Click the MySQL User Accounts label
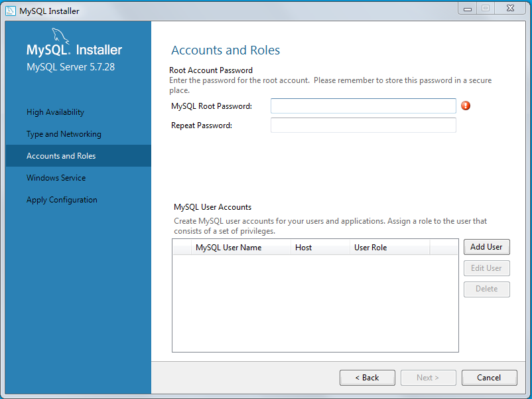The height and width of the screenshot is (399, 532). pos(213,207)
